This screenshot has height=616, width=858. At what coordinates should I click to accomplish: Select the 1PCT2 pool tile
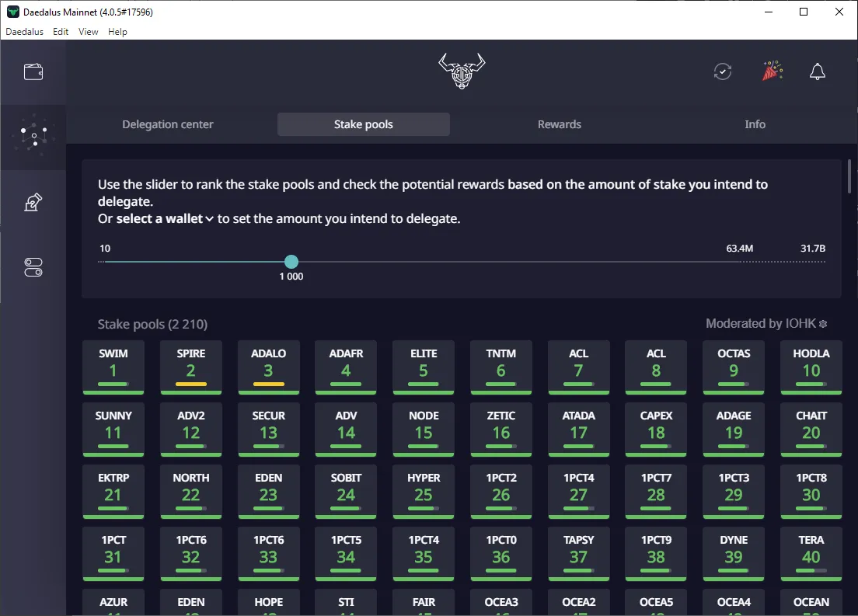coord(501,491)
